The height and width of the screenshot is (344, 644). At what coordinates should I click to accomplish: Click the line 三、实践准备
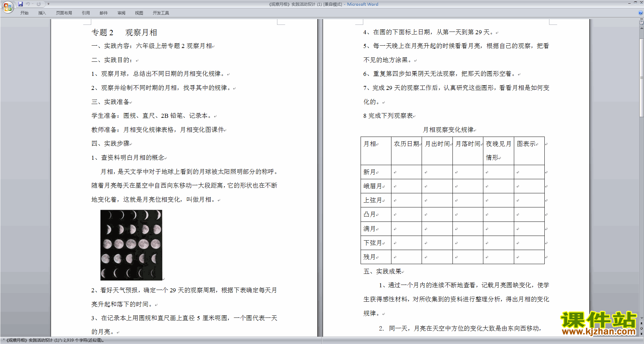[110, 102]
